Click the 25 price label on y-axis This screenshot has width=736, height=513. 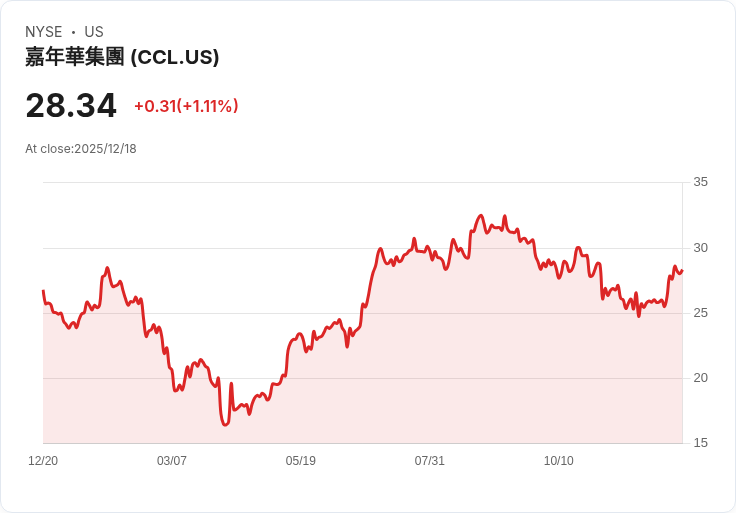pos(700,313)
